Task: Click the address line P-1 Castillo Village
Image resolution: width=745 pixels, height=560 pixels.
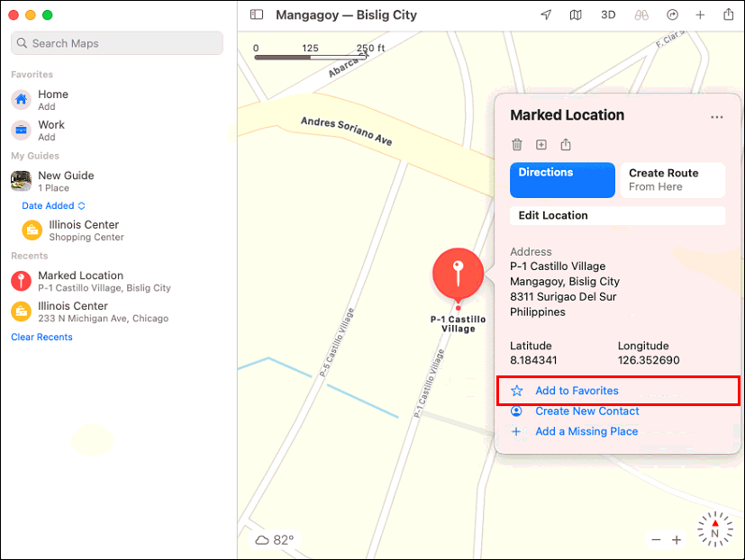Action: click(x=558, y=266)
